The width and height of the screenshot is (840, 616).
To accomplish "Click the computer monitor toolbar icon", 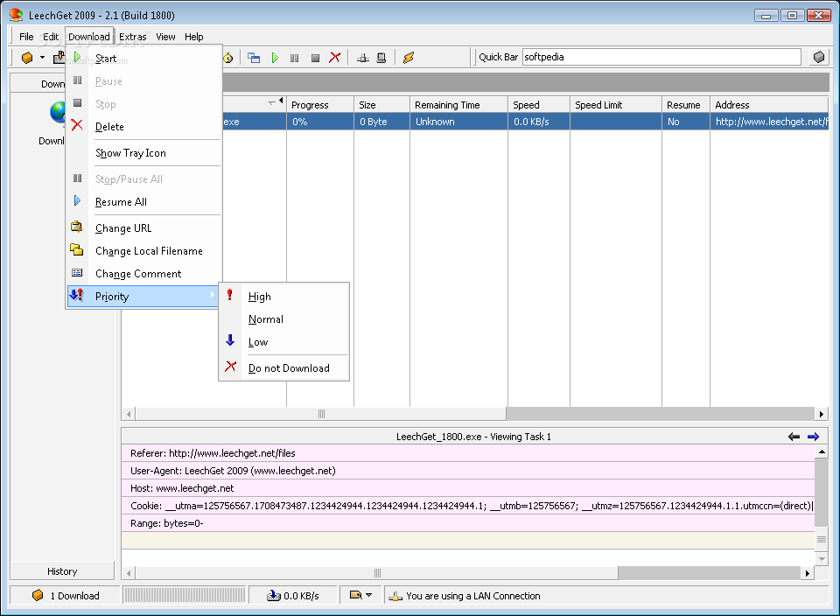I will 381,58.
